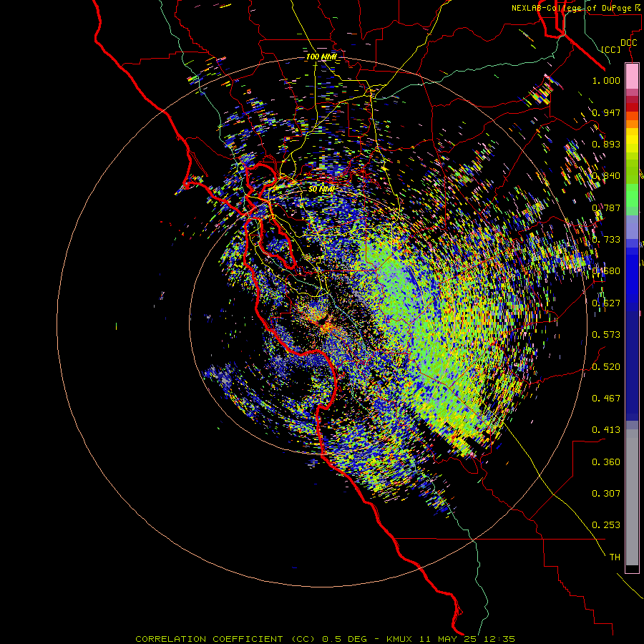Click the gray segment of the color bar
Screen dimensions: 644x644
(632, 497)
